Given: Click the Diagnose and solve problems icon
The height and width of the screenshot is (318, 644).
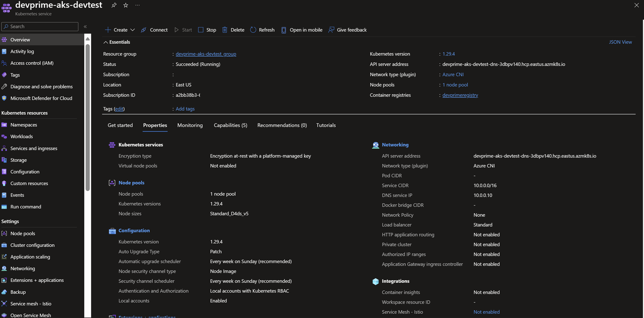Looking at the screenshot, I should [4, 87].
